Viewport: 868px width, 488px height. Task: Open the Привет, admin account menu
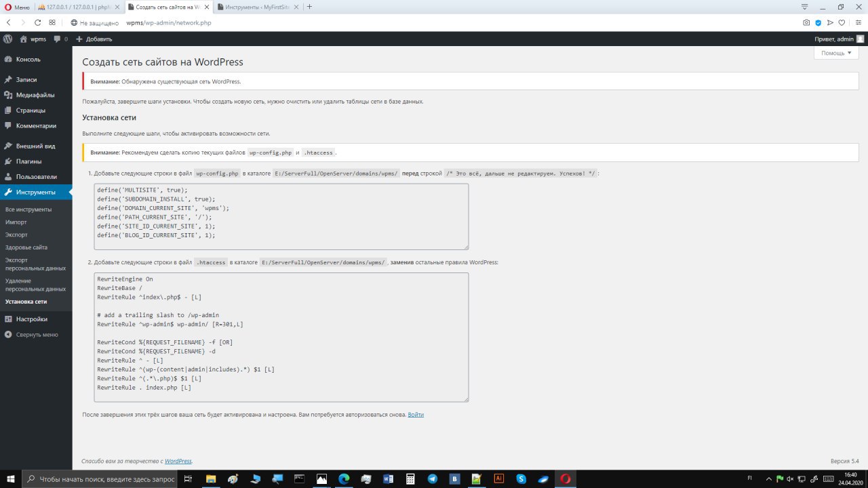point(840,39)
